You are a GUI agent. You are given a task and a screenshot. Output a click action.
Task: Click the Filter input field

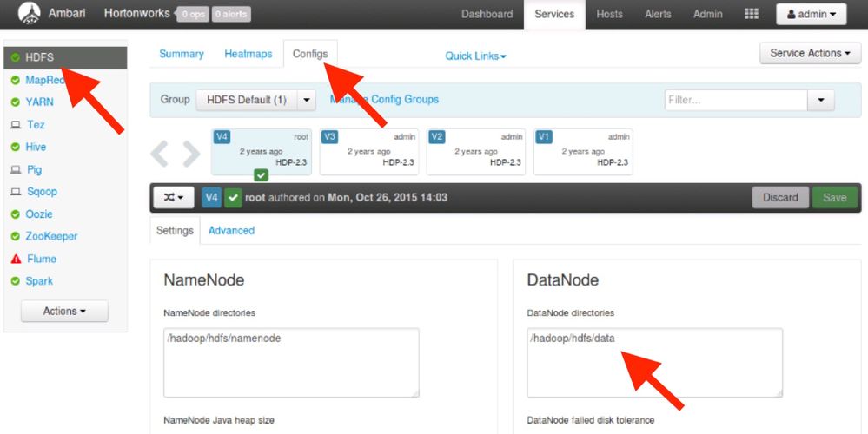tap(736, 100)
